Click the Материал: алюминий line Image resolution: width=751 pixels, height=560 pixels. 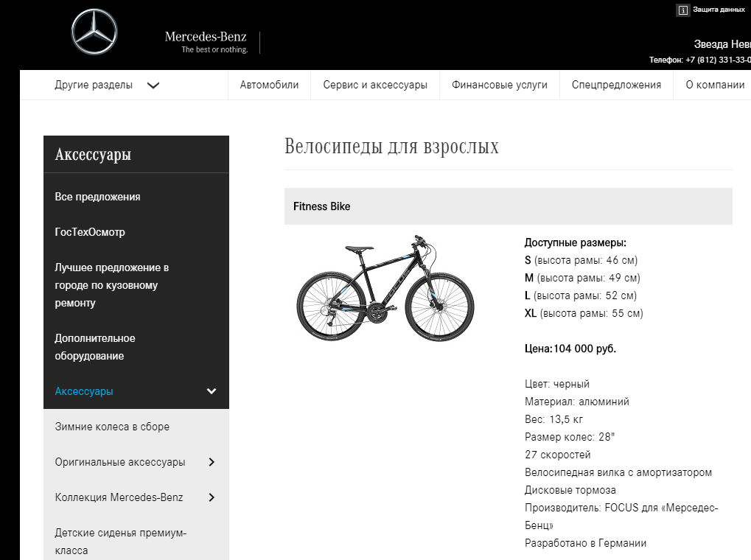tap(576, 402)
